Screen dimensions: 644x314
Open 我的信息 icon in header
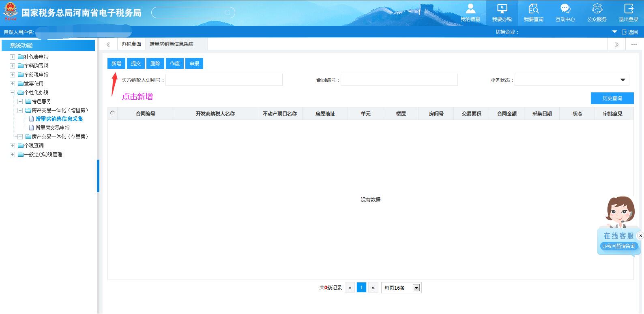click(470, 13)
